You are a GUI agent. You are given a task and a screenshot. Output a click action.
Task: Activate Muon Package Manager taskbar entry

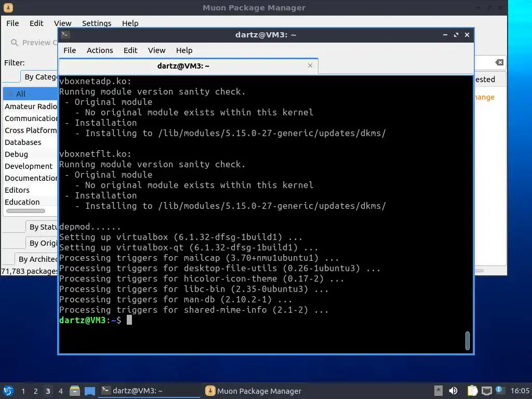[x=254, y=391]
